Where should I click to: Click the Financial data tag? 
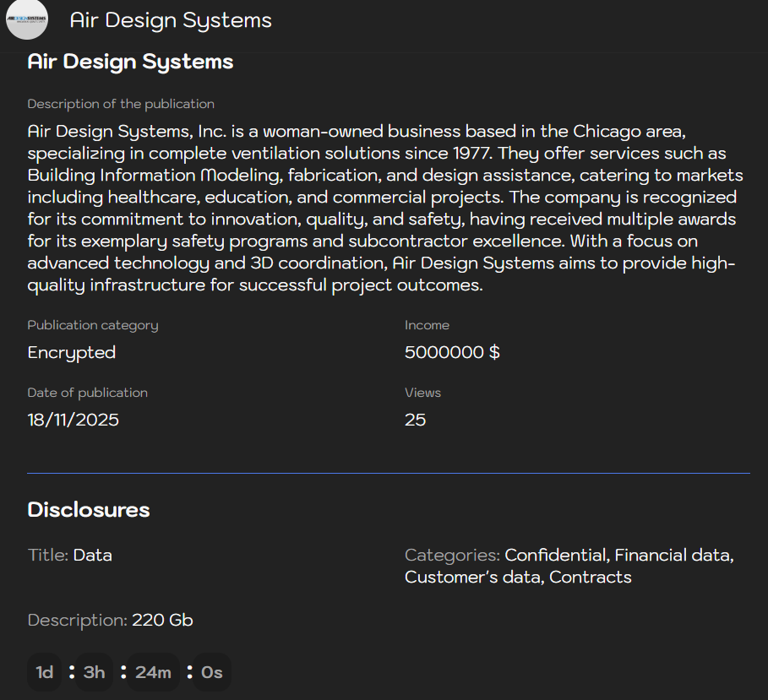click(672, 555)
